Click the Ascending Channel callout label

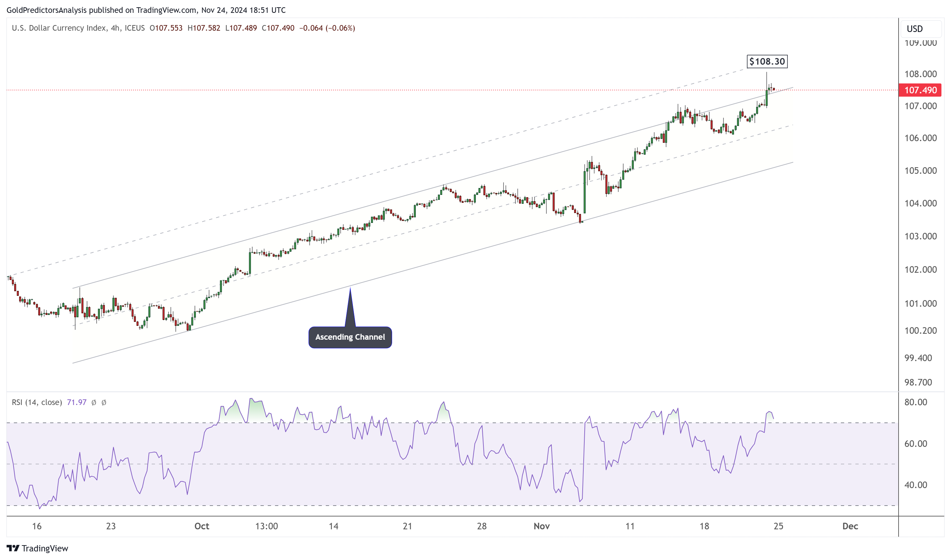click(350, 337)
